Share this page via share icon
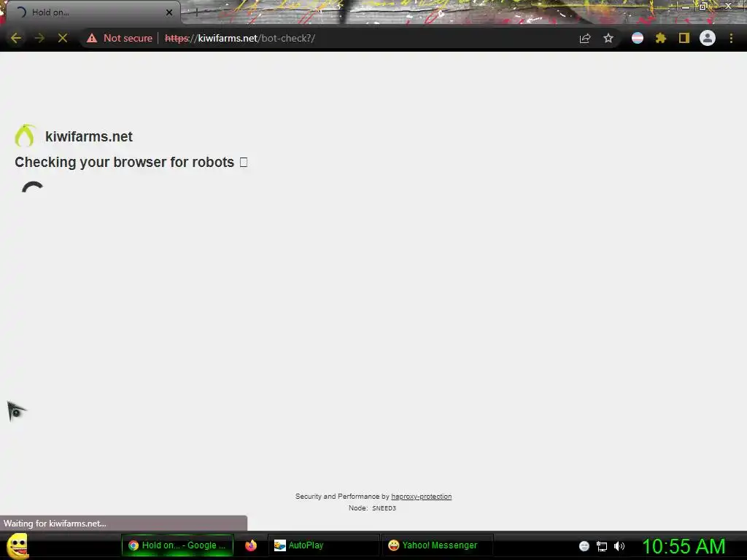Screen dimensions: 747x560 pyautogui.click(x=585, y=38)
